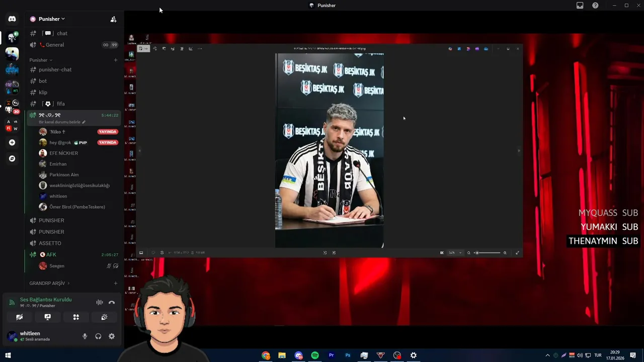Open image viewer zoom percentage dropdown
The width and height of the screenshot is (644, 362).
455,253
